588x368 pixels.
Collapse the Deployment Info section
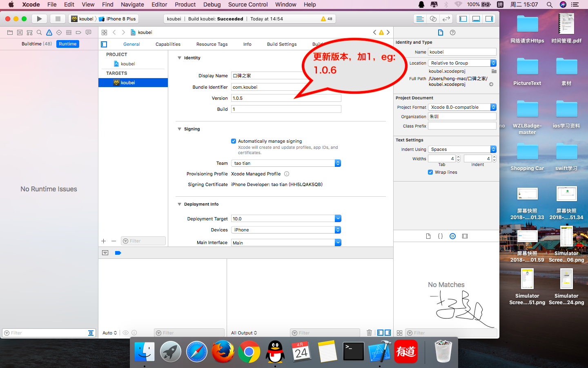pyautogui.click(x=179, y=204)
